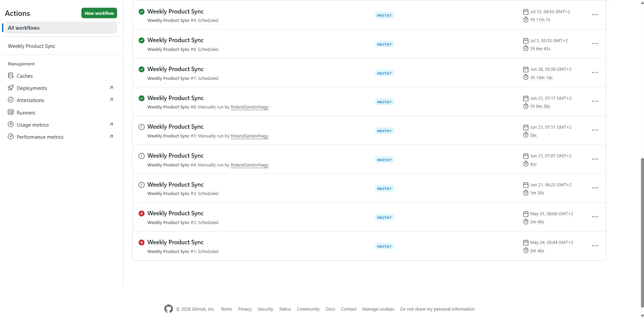
Task: Click the master branch label on run #5
Action: (384, 131)
